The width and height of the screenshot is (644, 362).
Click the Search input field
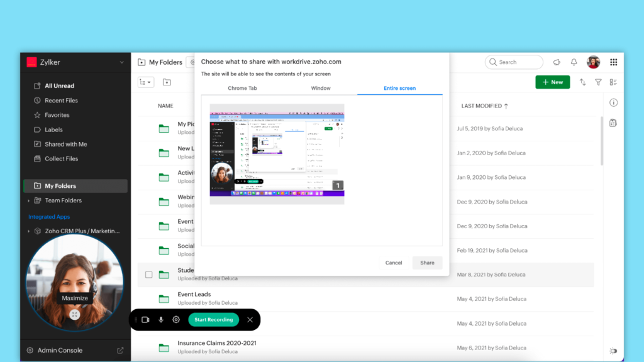point(518,62)
